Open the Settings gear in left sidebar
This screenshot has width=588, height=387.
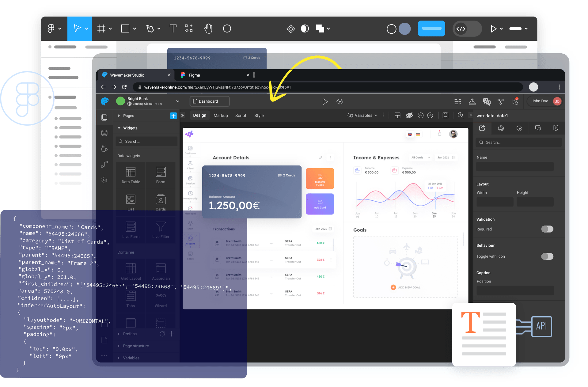click(104, 180)
